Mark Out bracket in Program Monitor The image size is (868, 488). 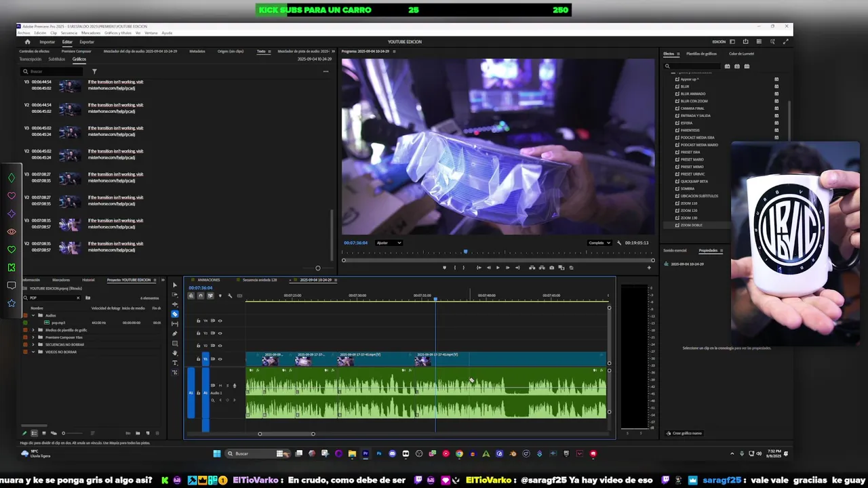[x=464, y=268]
